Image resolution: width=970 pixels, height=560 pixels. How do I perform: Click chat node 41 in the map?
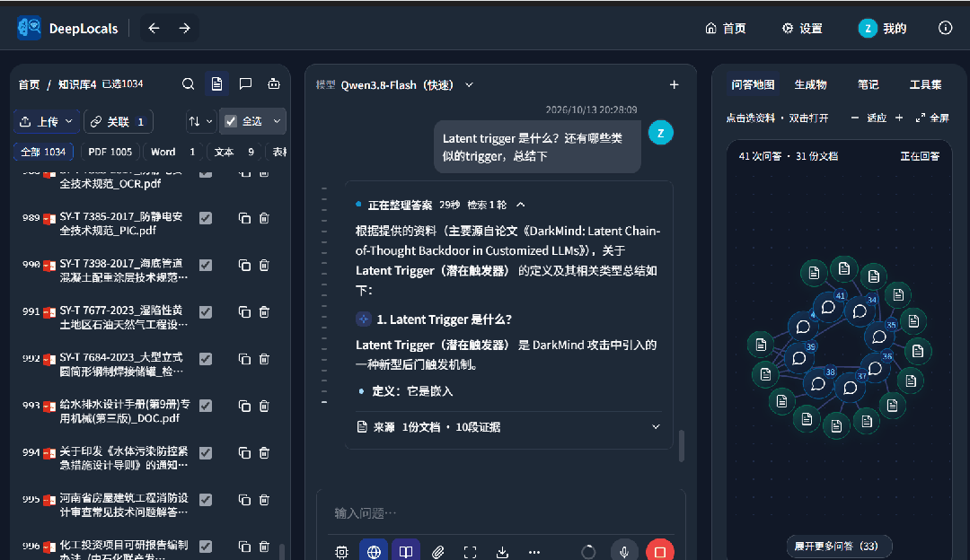(828, 308)
